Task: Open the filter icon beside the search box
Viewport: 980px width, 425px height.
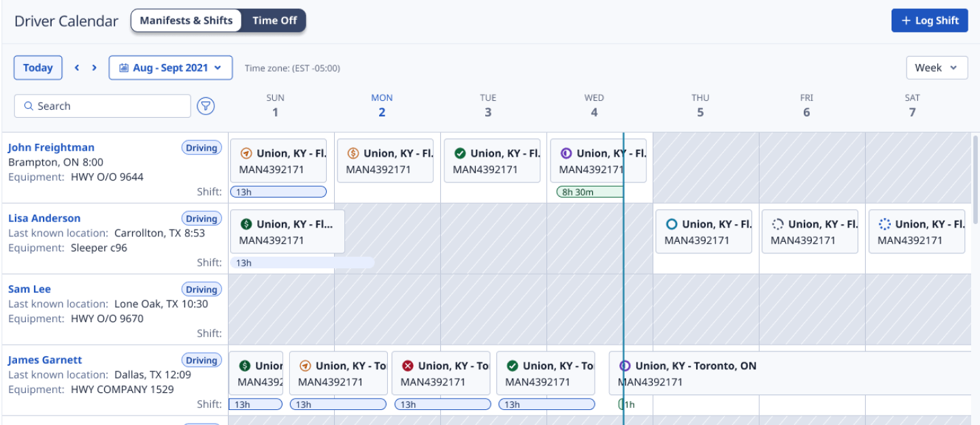Action: tap(206, 106)
